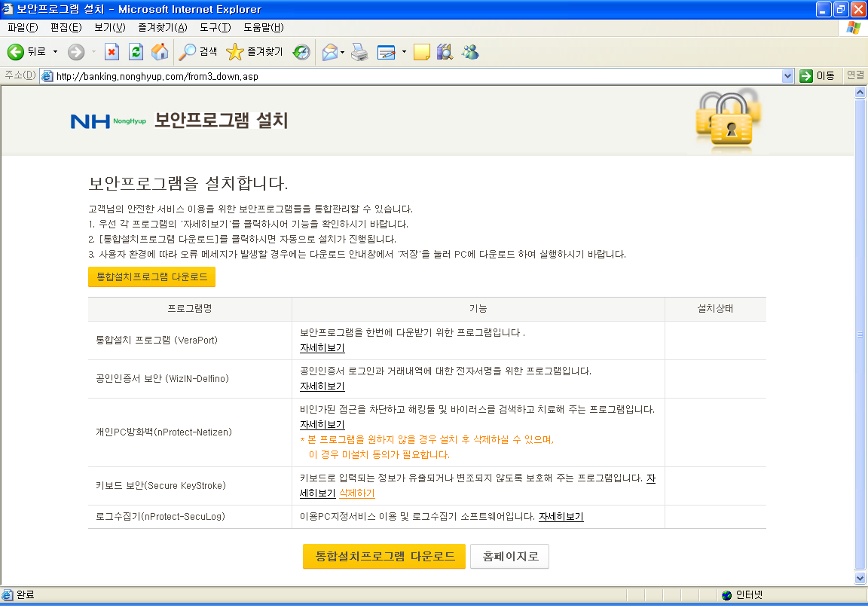Open the 즐겨찾기(A) menu

[x=163, y=28]
